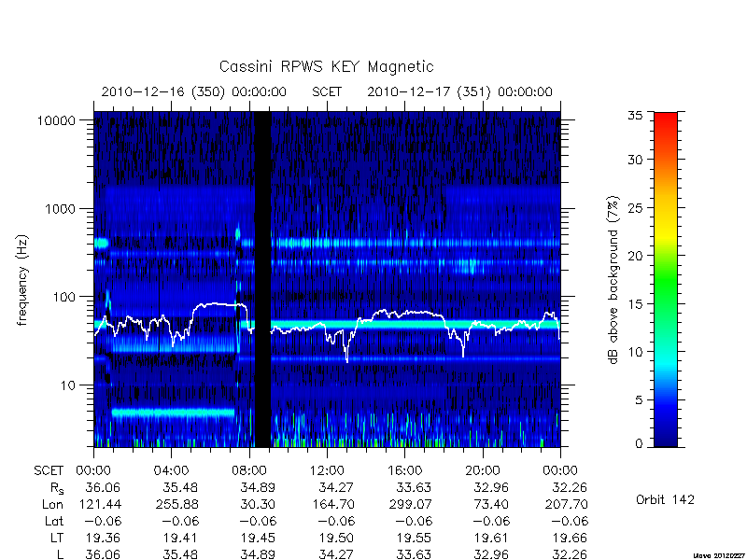Click the 20 colorbar scale label

(635, 256)
